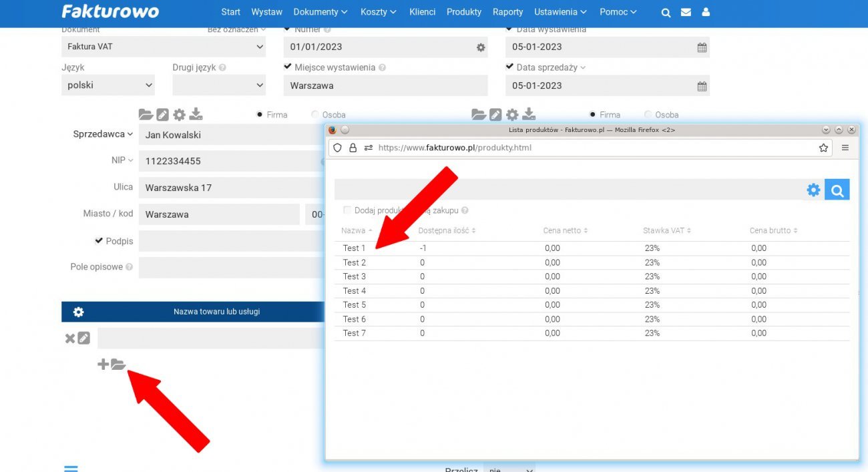Select buyer Firma radio button
Viewport: 868px width, 472px height.
click(592, 114)
